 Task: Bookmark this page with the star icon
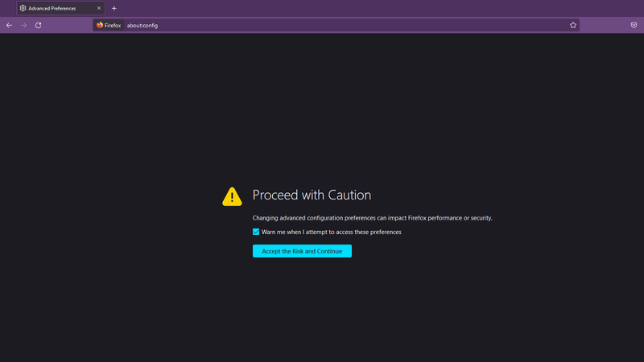pyautogui.click(x=573, y=25)
